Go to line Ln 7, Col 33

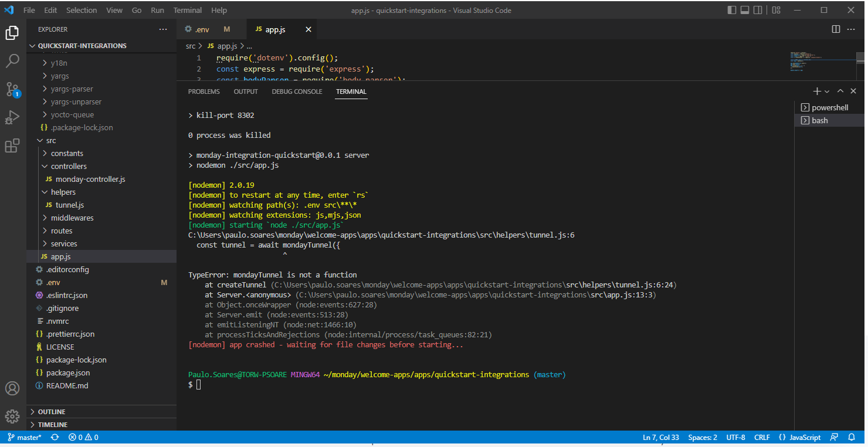coord(661,437)
